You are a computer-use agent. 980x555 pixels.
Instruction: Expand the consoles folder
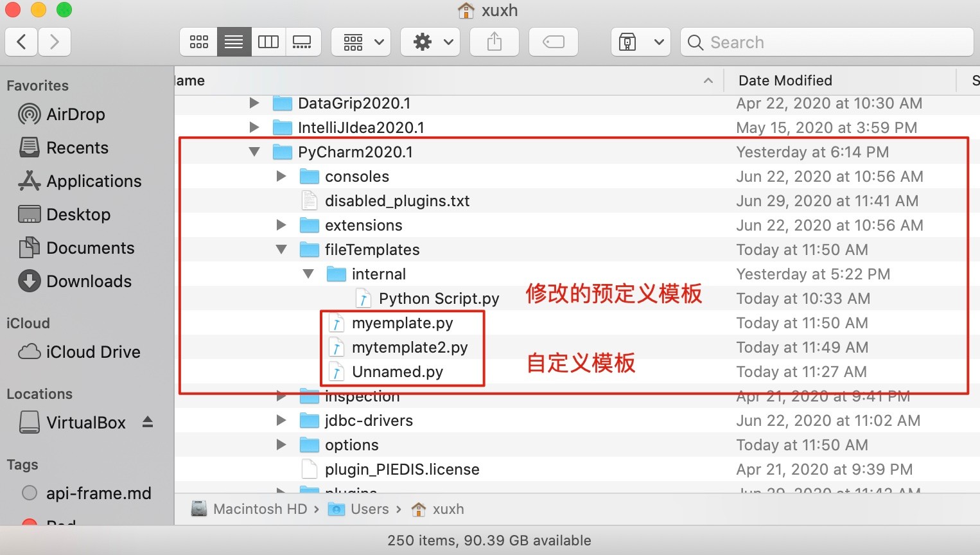pyautogui.click(x=281, y=176)
